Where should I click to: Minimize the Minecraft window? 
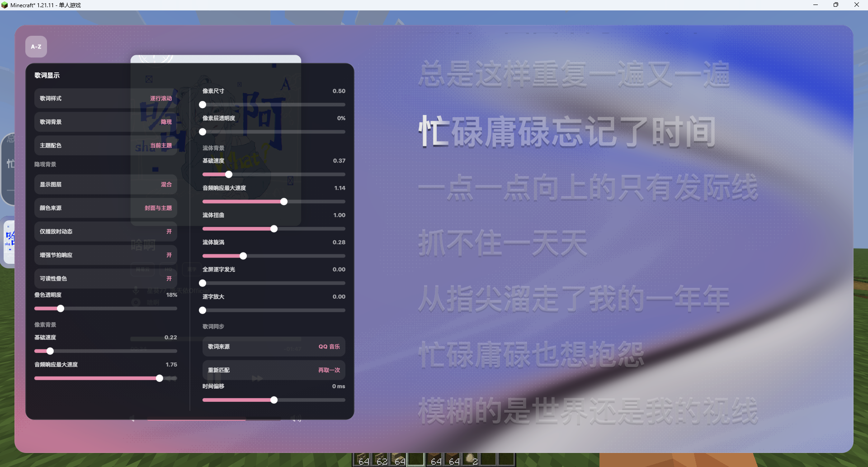(x=816, y=5)
